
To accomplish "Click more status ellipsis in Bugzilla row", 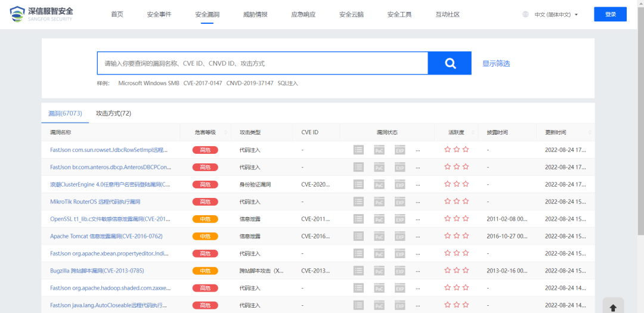I will pos(418,271).
